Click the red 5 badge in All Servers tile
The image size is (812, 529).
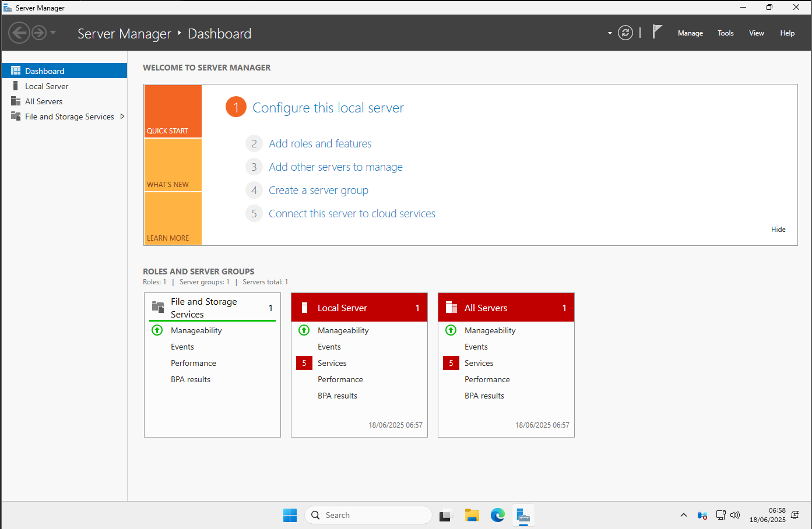[451, 363]
